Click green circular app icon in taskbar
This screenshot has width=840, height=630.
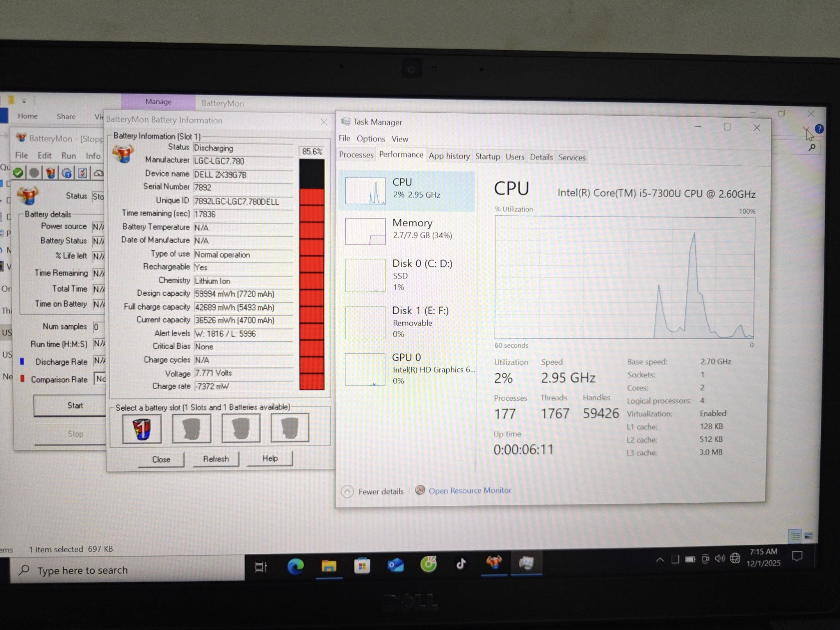(x=429, y=564)
